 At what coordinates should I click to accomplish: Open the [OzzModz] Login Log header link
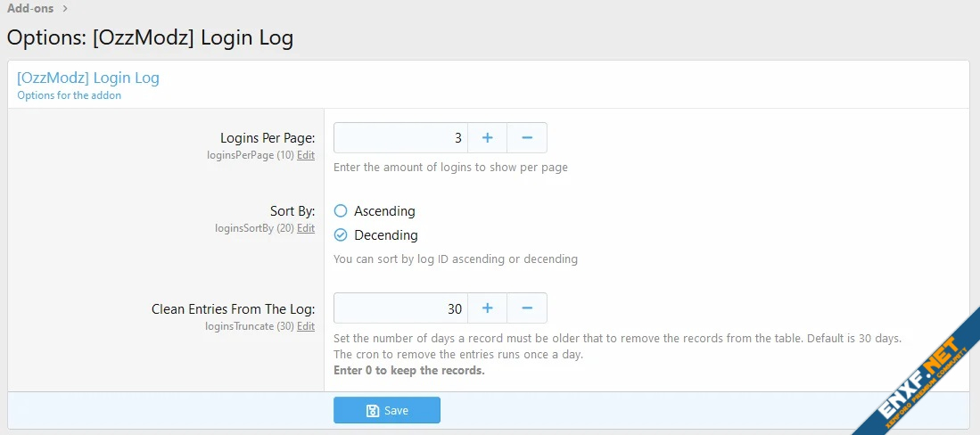(88, 78)
